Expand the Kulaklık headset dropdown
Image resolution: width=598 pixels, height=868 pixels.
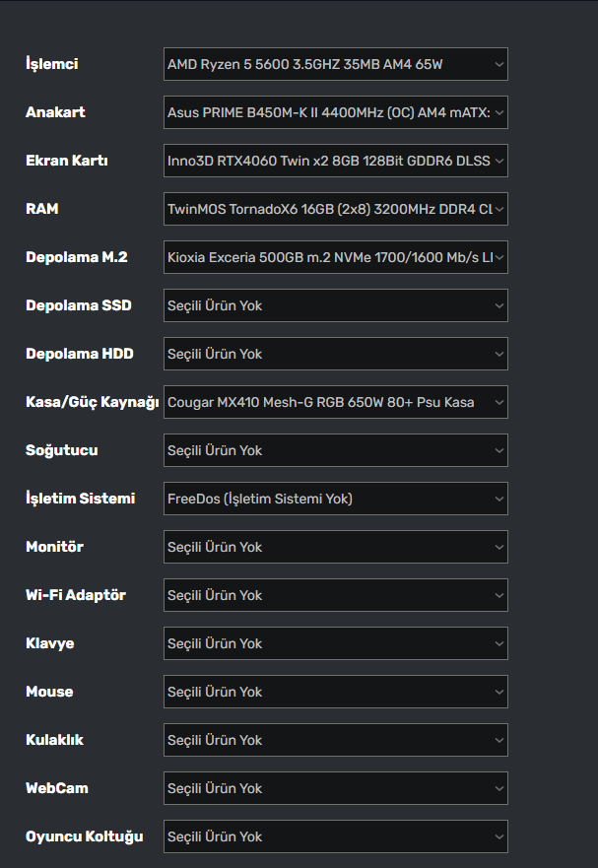click(335, 740)
